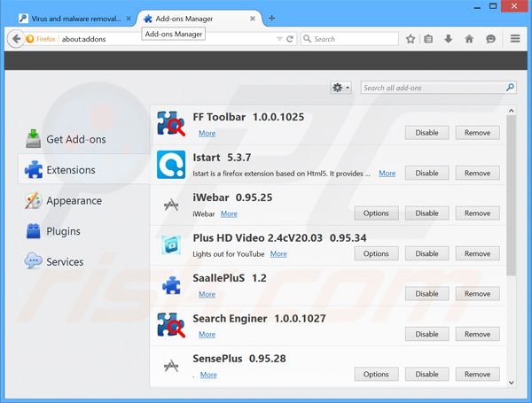Viewport: 532px width, 403px height.
Task: Disable the FF Toolbar extension
Action: pyautogui.click(x=426, y=133)
